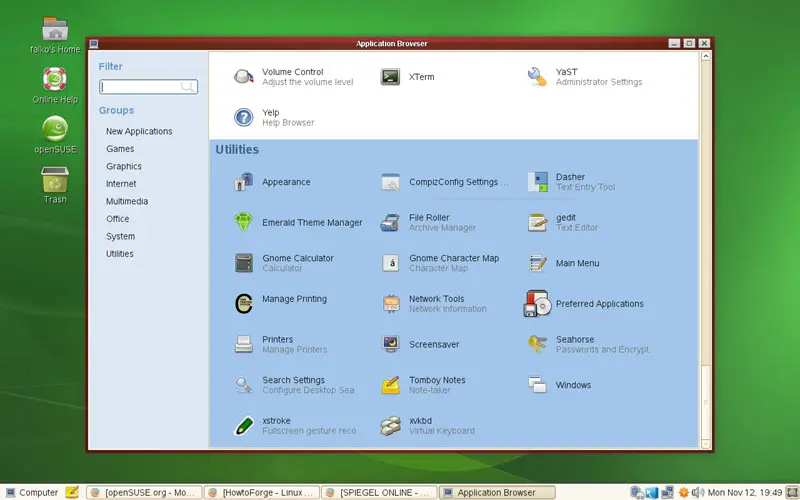800x500 pixels.
Task: Click the scrollbar down arrow
Action: click(706, 444)
